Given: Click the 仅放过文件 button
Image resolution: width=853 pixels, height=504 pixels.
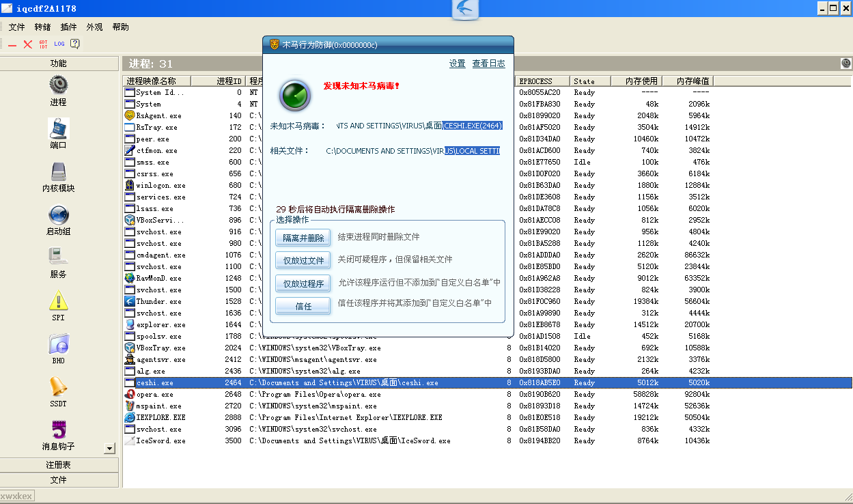Looking at the screenshot, I should click(303, 260).
